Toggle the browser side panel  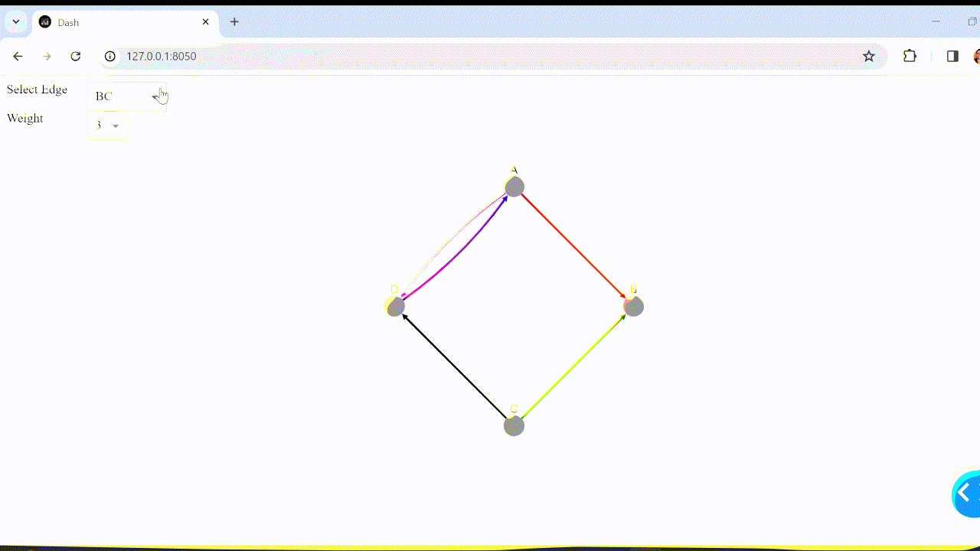pos(952,56)
